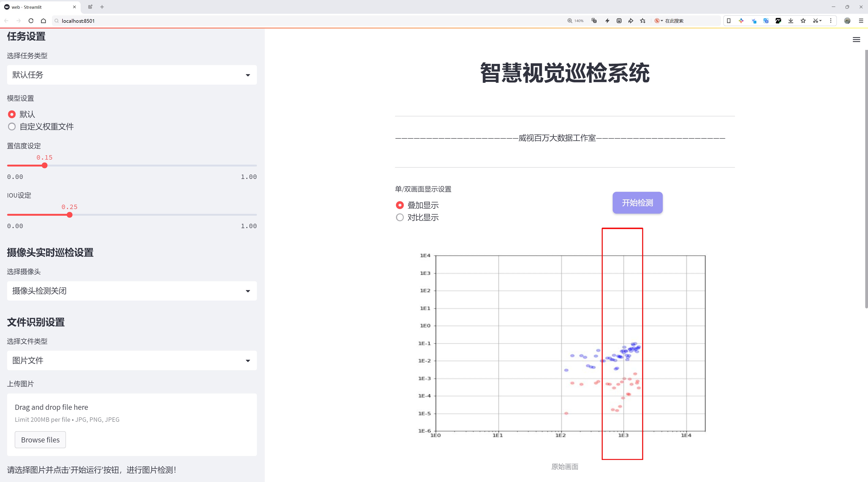Open the 摄像头检测关闭 camera dropdown
868x482 pixels.
pos(132,291)
